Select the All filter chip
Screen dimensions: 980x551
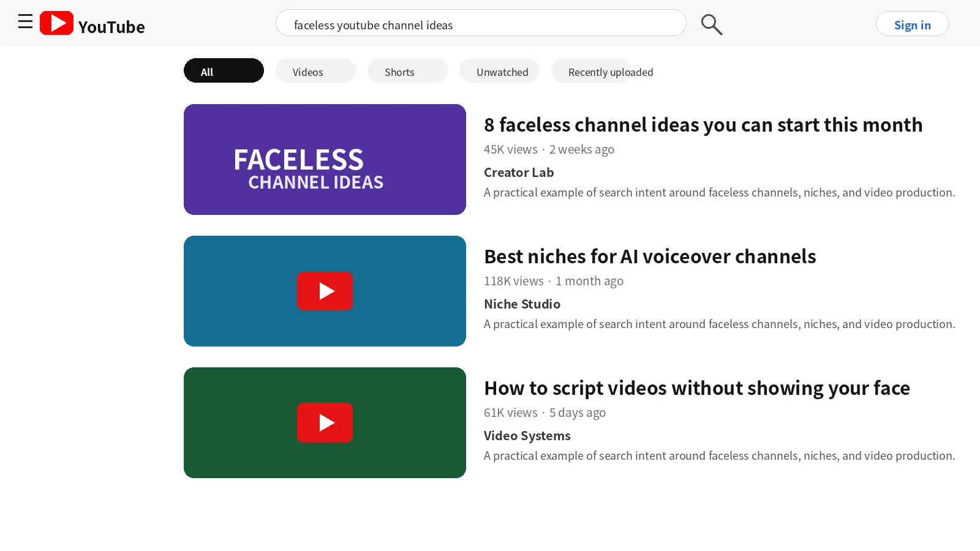click(224, 70)
